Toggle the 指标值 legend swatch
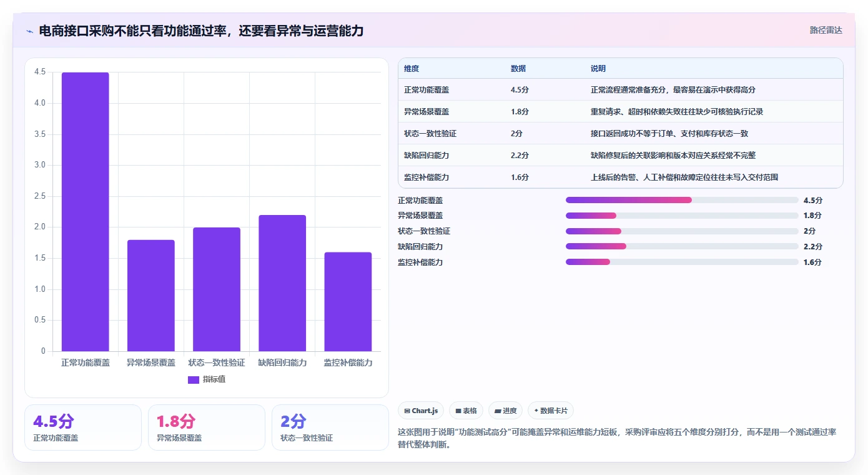868x475 pixels. (x=194, y=379)
